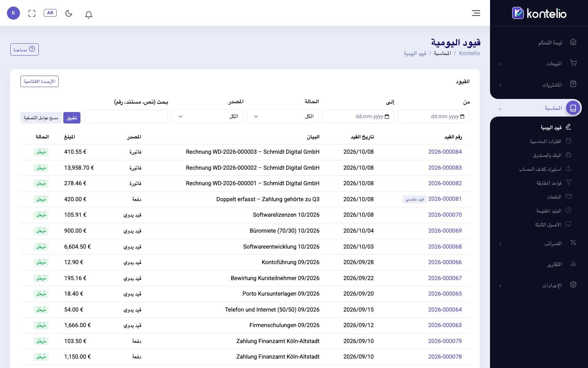This screenshot has height=368, width=588.
Task: Open entry 2026-000081 link
Action: click(x=445, y=199)
